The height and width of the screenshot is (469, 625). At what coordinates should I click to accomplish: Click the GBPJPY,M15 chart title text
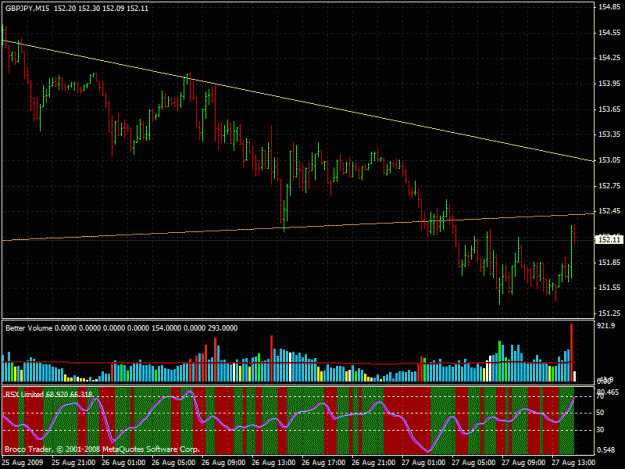[27, 8]
